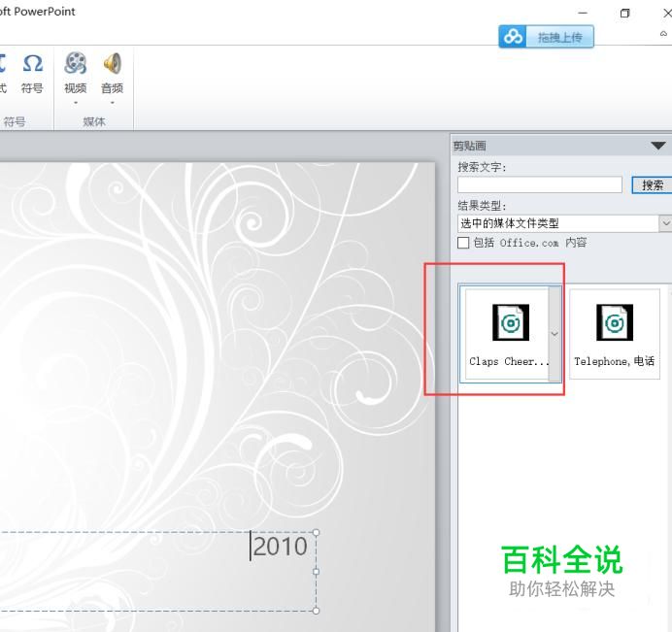Expand the Video dropdown arrow
Screen dimensions: 672x632
[76, 103]
